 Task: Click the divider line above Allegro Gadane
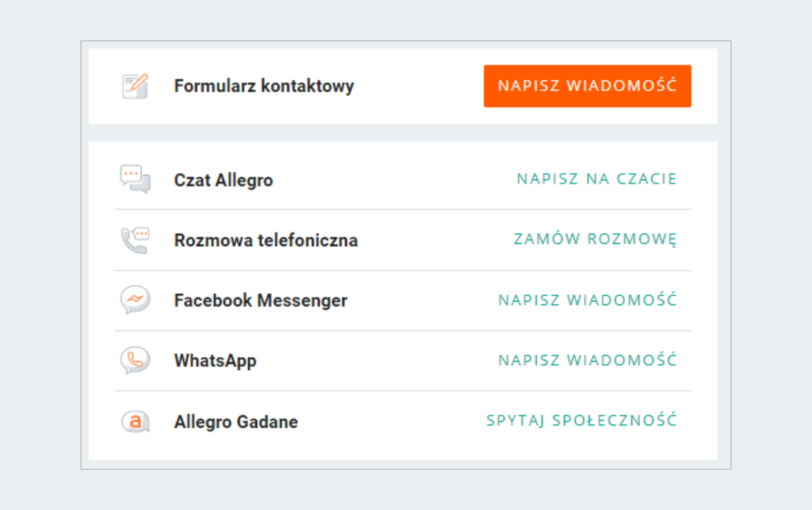(x=403, y=391)
